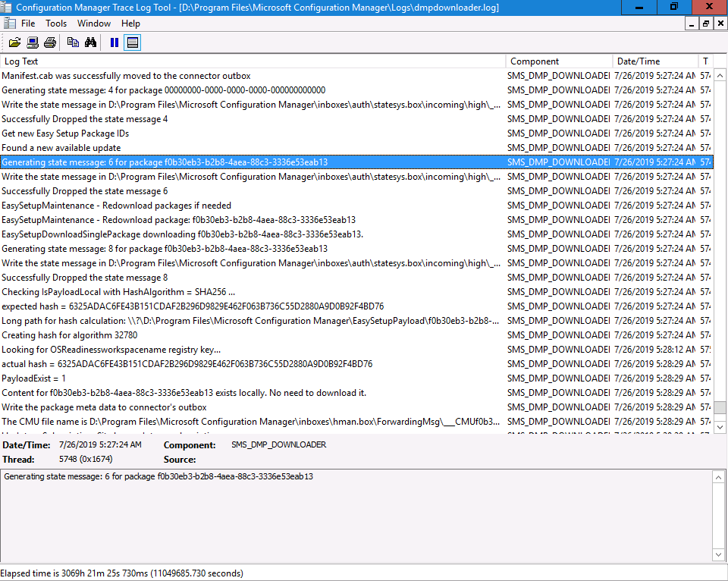
Task: Click the details pane scroll up arrow
Action: pos(718,477)
